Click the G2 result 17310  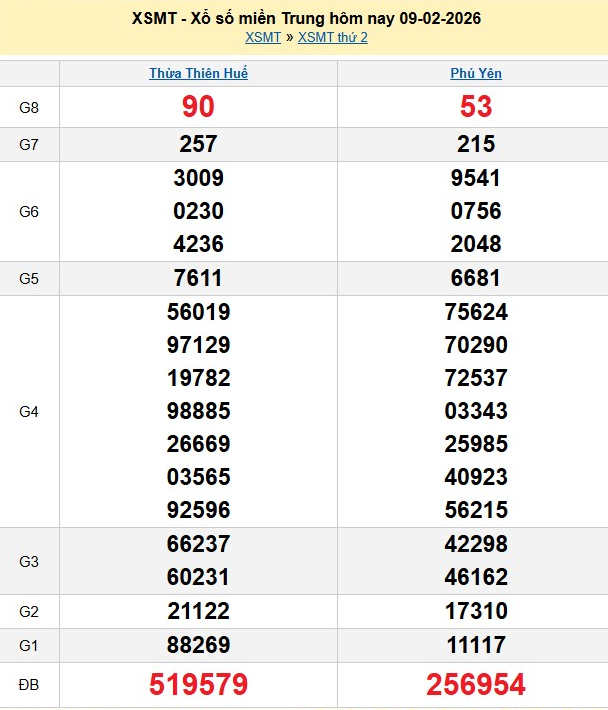(x=476, y=611)
